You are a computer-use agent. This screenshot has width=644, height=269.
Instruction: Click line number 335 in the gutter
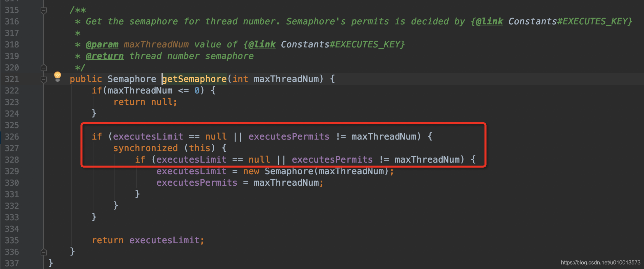(x=12, y=240)
